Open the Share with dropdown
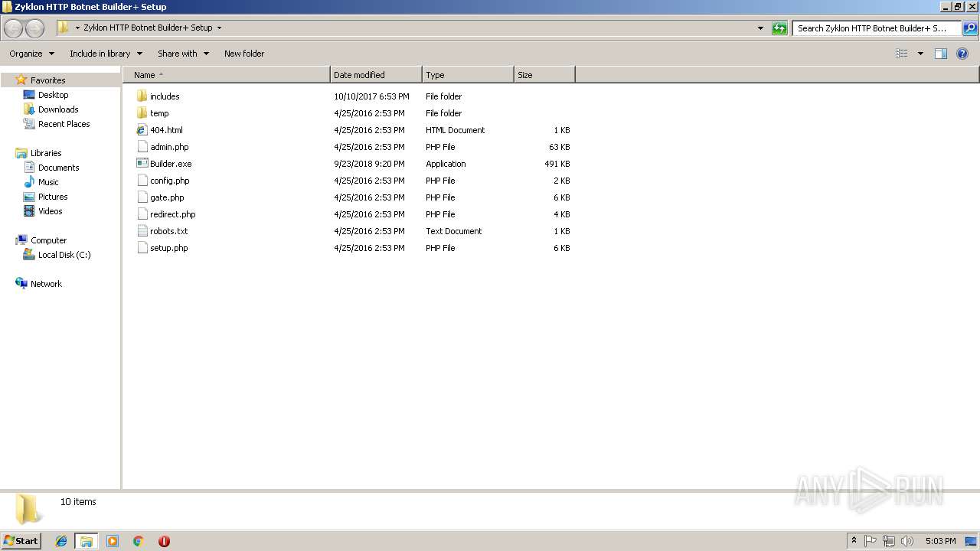The height and width of the screenshot is (551, 980). click(x=183, y=54)
